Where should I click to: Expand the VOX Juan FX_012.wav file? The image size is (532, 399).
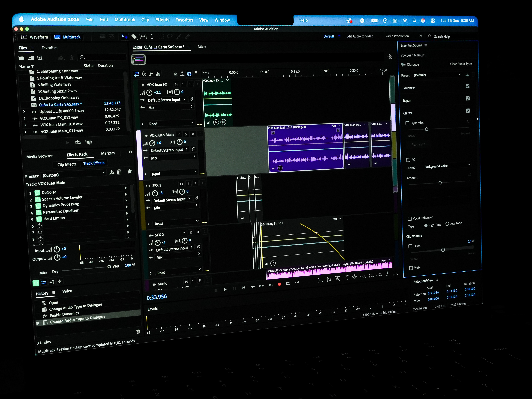24,118
